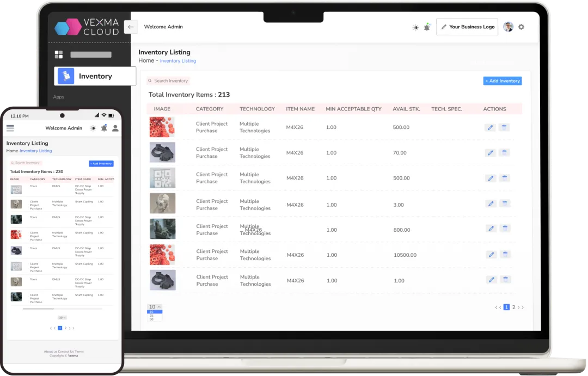The image size is (588, 376).
Task: Toggle dark mode using the sun icon
Action: 415,26
